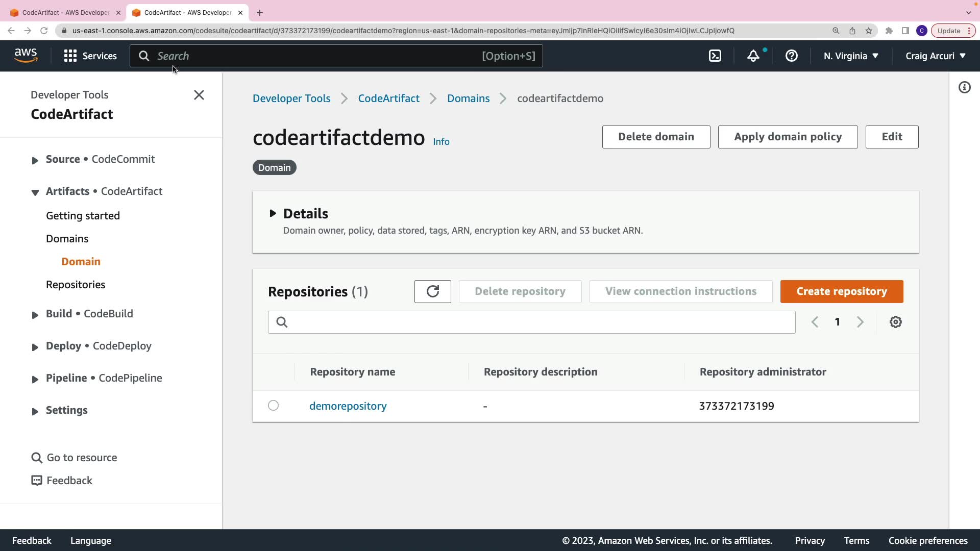Select the demorepository radio button
980x551 pixels.
point(274,406)
